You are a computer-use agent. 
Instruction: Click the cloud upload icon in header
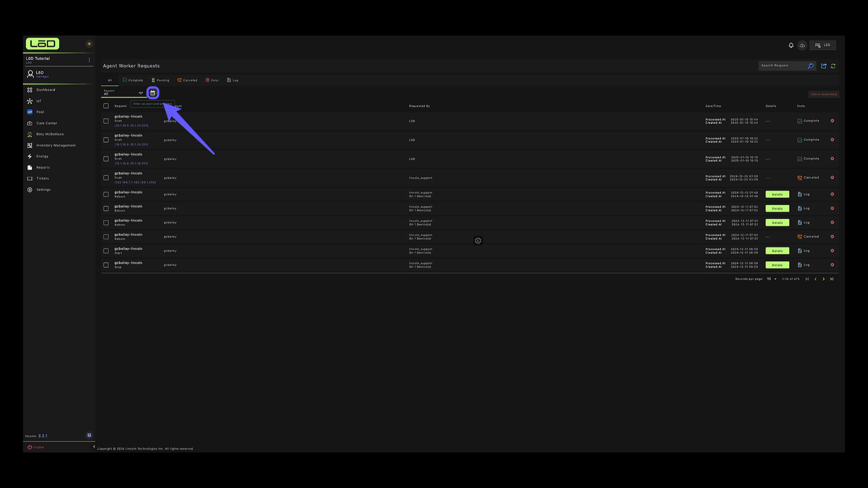[802, 45]
